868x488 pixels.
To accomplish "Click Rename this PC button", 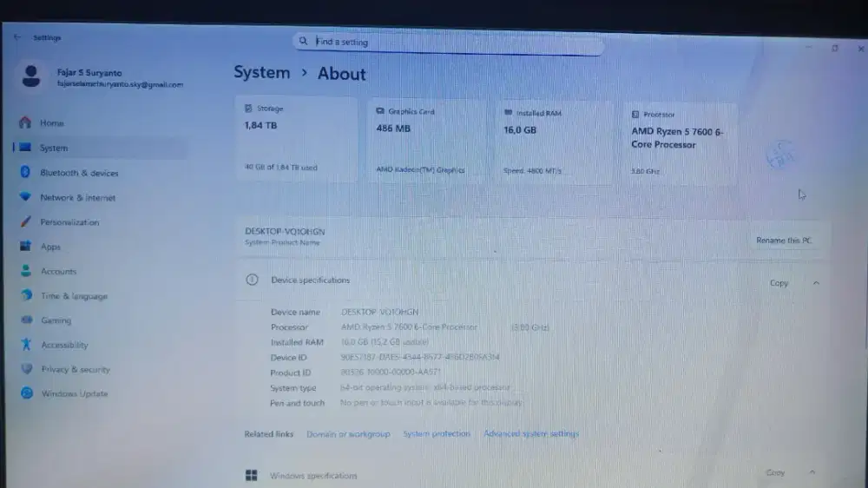I will [x=783, y=241].
